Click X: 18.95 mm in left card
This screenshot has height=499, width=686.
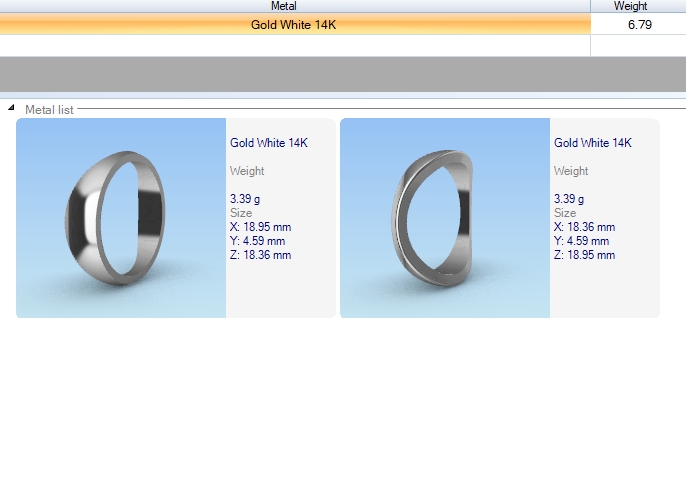[260, 227]
